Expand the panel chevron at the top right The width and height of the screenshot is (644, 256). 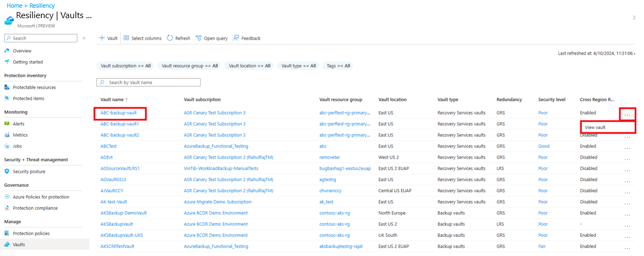pyautogui.click(x=634, y=17)
